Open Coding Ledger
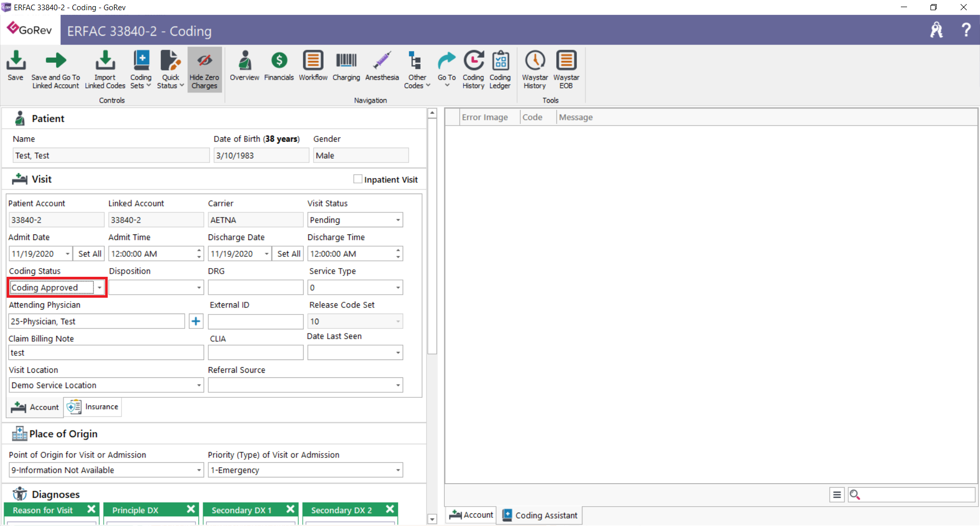980x526 pixels. point(500,69)
